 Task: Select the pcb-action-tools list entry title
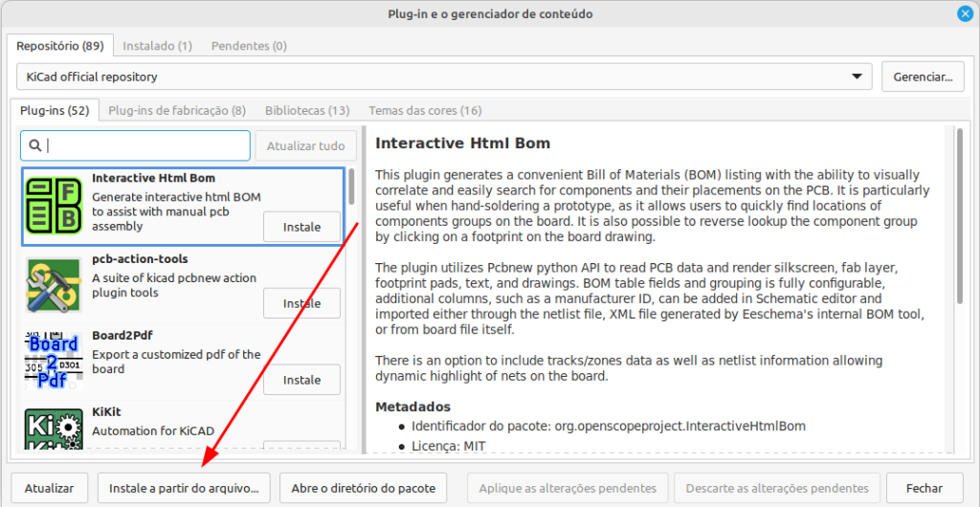(x=140, y=258)
